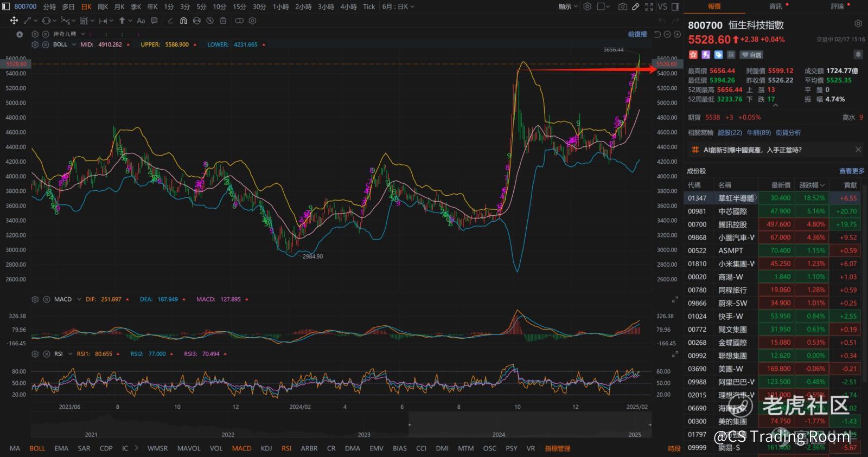Remove the MACD indicator
Screen dimensions: 868x457
[46, 299]
